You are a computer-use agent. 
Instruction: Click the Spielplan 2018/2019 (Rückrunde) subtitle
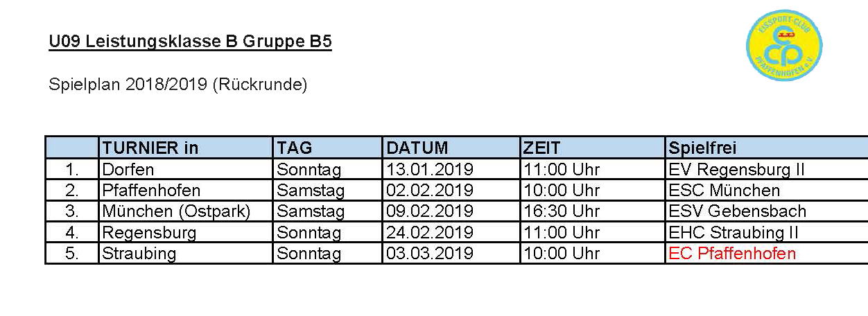pos(178,85)
